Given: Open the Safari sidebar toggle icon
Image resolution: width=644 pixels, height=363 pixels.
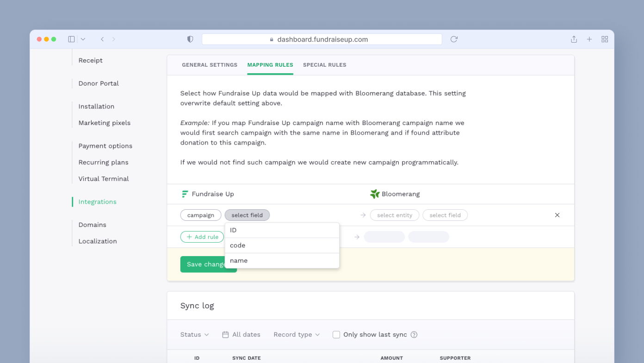Looking at the screenshot, I should [71, 39].
